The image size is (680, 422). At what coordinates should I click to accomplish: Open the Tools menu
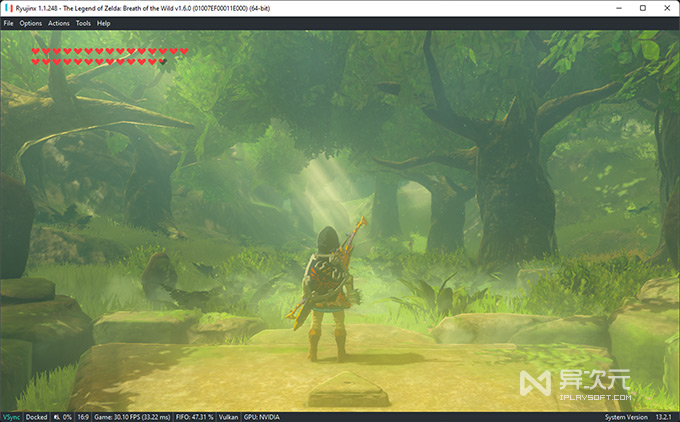[83, 23]
